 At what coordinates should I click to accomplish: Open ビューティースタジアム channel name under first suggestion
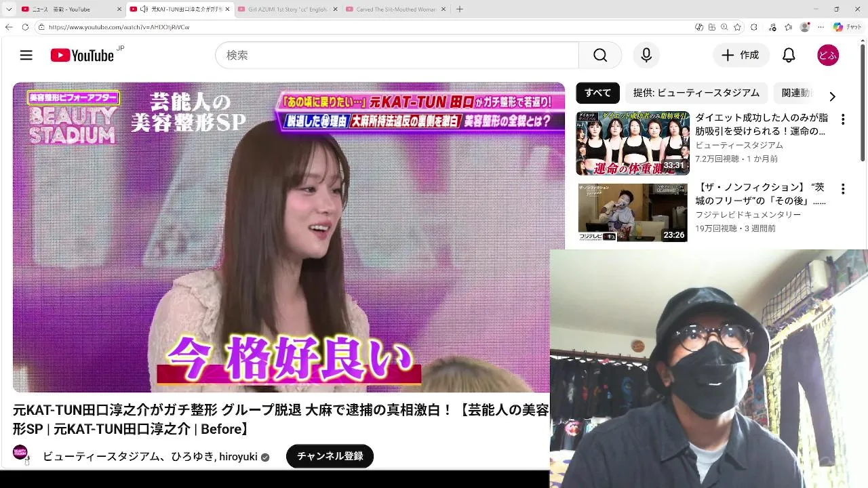click(739, 145)
